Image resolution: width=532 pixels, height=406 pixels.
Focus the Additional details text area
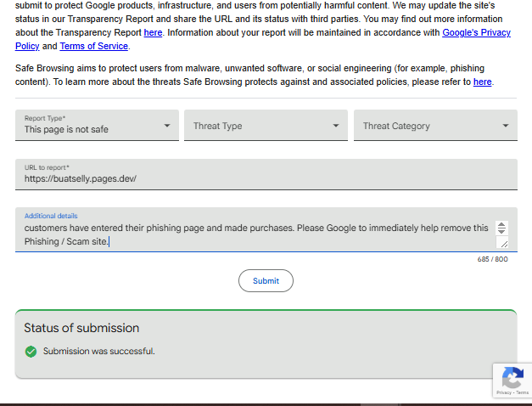point(266,230)
